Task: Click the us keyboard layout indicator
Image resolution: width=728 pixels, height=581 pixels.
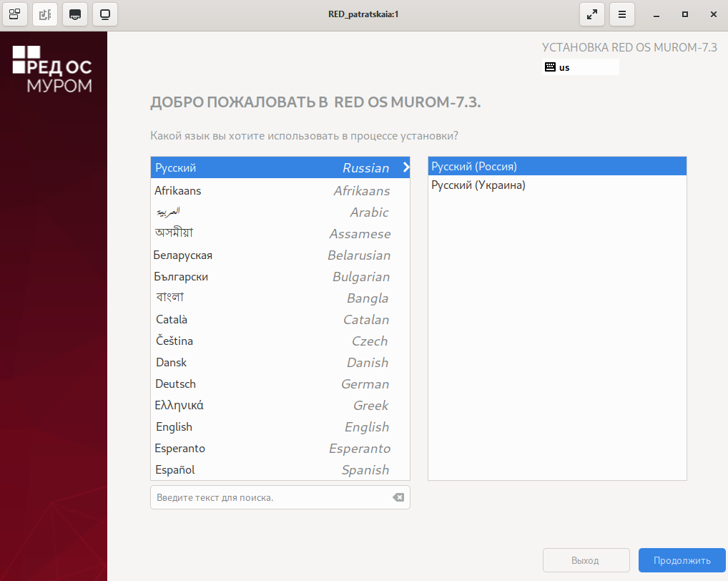Action: (x=581, y=67)
